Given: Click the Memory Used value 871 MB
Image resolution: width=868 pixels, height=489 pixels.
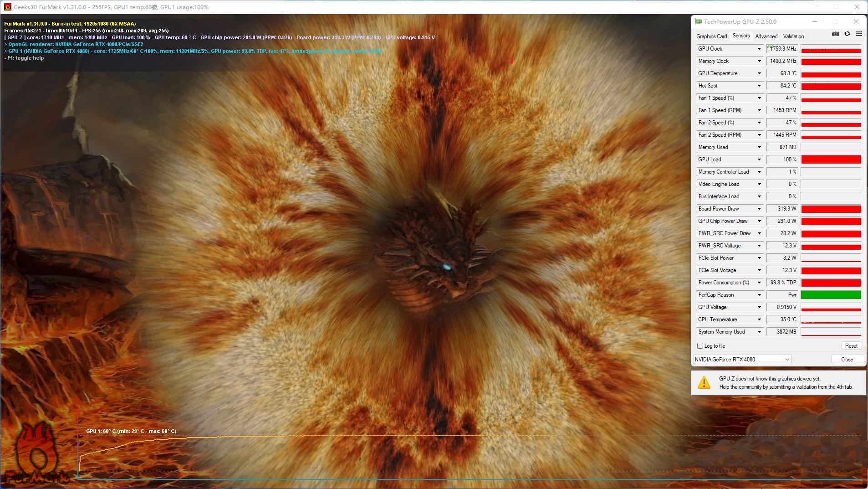Looking at the screenshot, I should pos(782,147).
